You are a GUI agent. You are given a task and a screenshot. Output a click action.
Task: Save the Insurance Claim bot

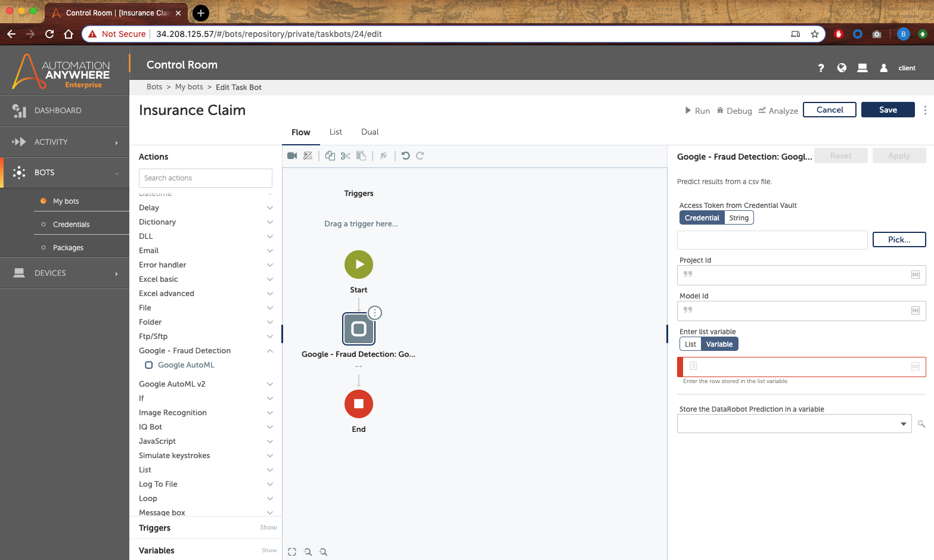click(888, 110)
